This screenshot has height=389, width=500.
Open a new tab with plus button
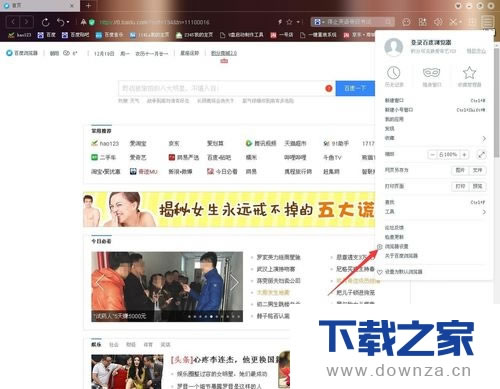coord(88,5)
